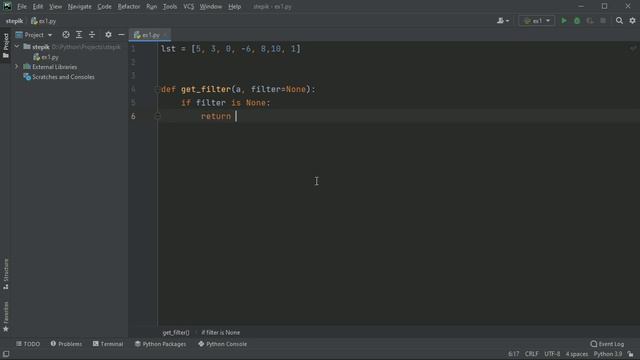Open the View menu

point(55,7)
